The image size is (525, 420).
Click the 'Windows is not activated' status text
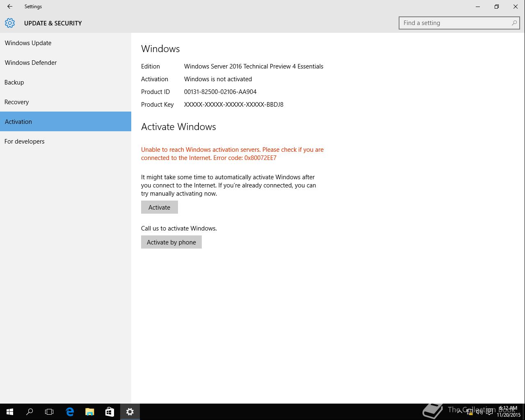(x=218, y=79)
